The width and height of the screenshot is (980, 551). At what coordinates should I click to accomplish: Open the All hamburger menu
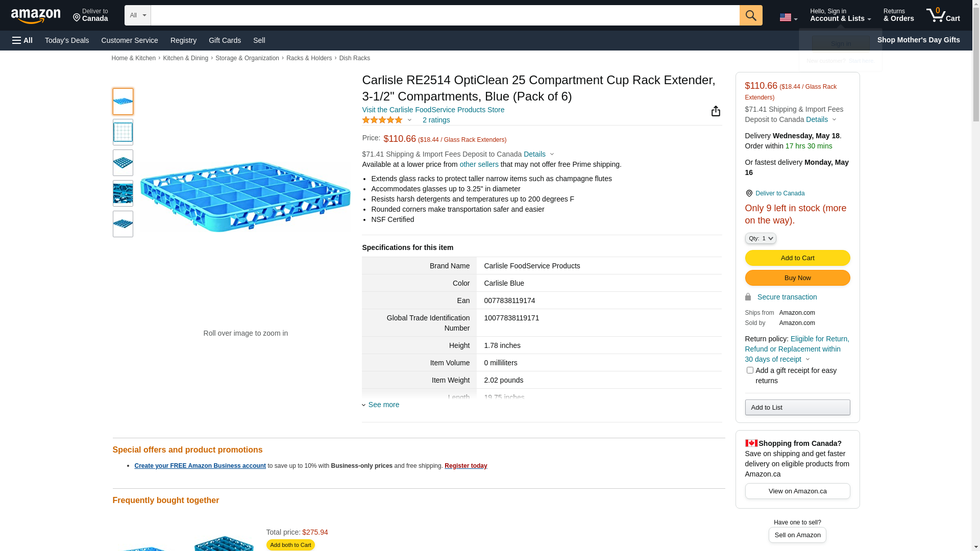point(22,40)
